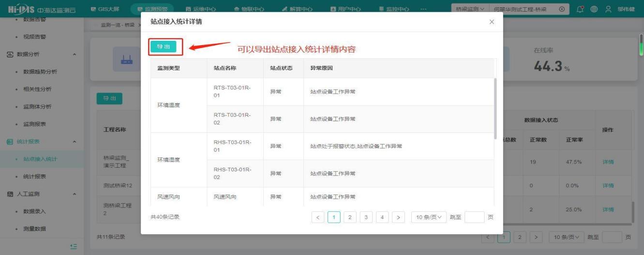Switch to the GIS大屏 top menu
644x255 pixels.
[105, 9]
